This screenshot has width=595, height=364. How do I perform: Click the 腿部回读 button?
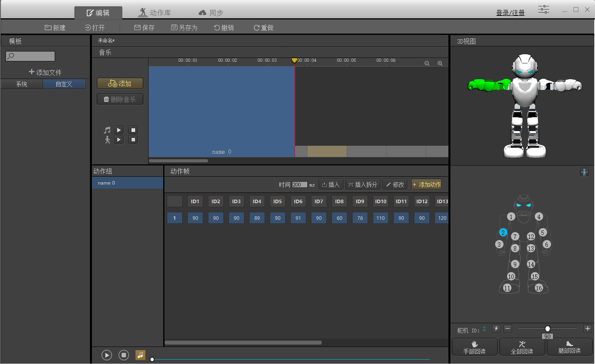(570, 347)
